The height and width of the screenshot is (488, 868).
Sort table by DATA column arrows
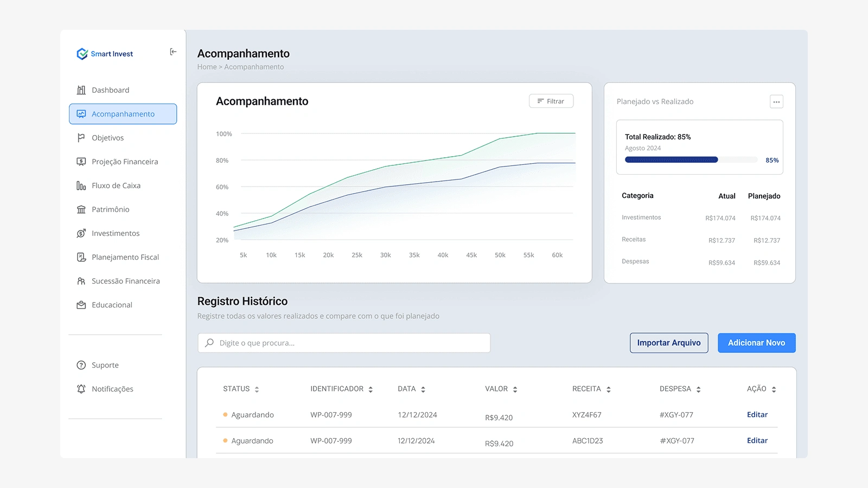[x=423, y=389]
